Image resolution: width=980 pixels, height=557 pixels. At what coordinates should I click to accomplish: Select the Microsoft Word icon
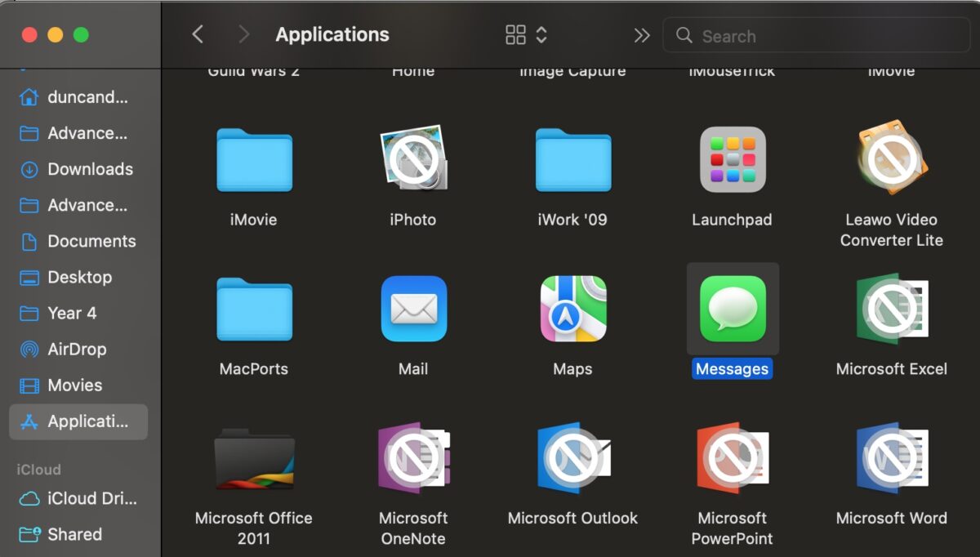coord(891,458)
